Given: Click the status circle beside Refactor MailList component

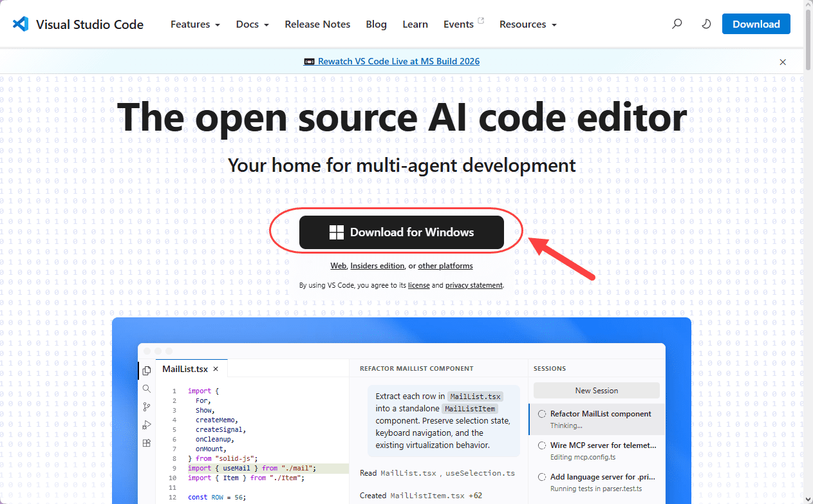Looking at the screenshot, I should click(543, 414).
